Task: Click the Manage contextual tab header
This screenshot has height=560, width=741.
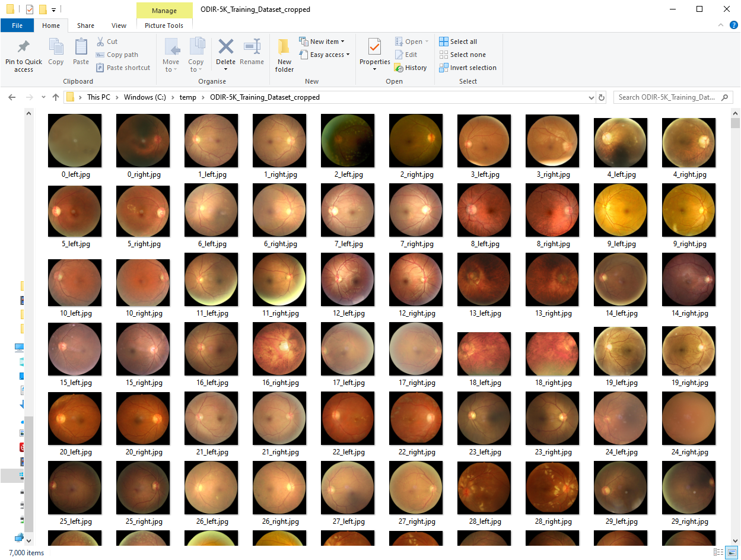Action: tap(164, 11)
